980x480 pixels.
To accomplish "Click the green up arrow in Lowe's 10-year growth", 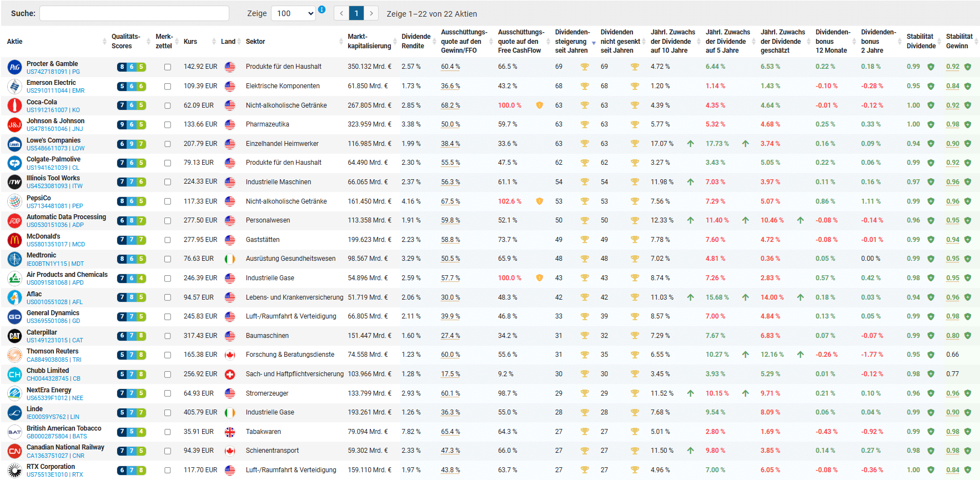I will point(690,144).
